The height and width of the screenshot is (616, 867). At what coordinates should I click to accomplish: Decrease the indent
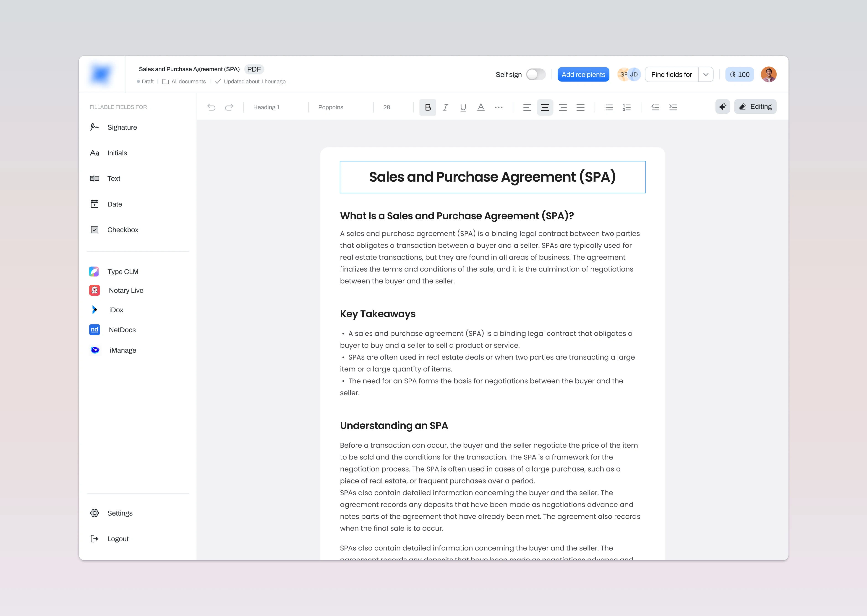click(x=655, y=107)
